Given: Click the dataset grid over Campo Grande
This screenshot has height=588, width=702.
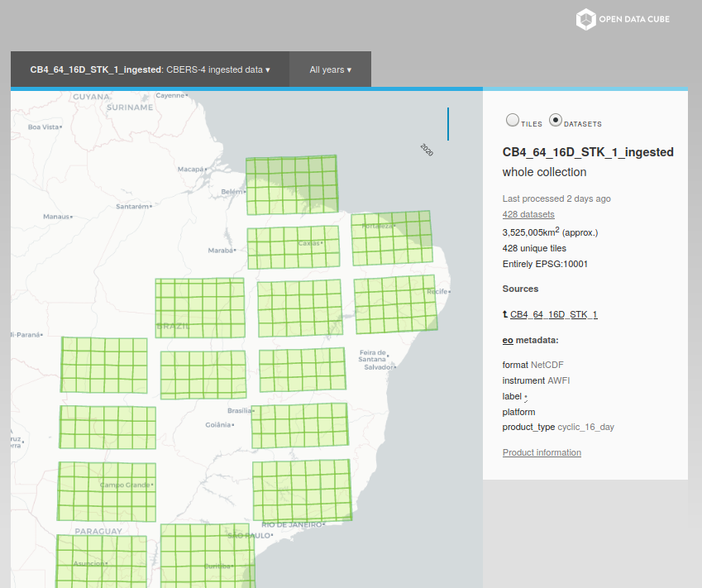Looking at the screenshot, I should 107,492.
